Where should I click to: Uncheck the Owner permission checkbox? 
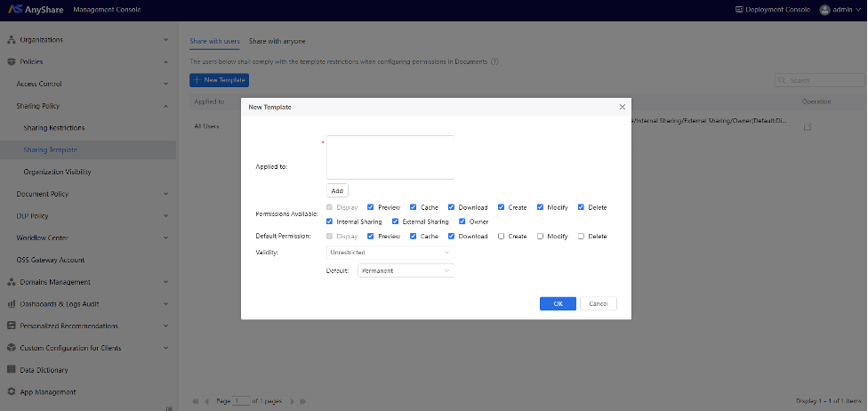(462, 221)
